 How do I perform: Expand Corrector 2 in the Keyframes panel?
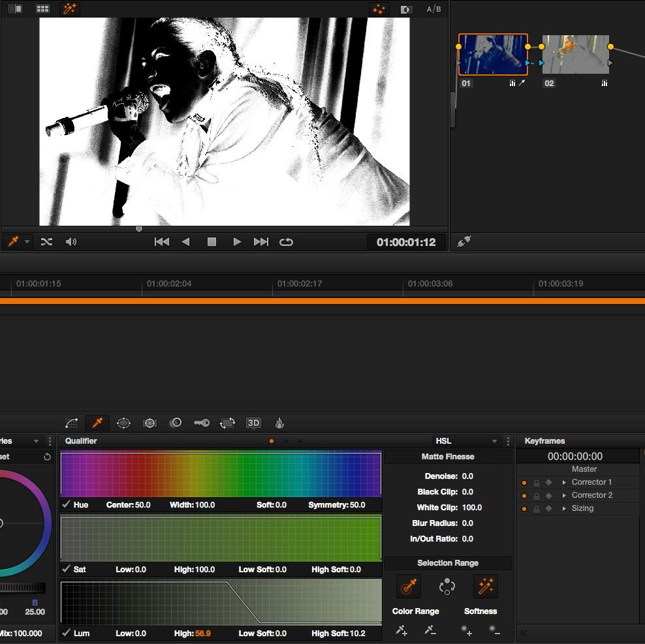tap(564, 495)
